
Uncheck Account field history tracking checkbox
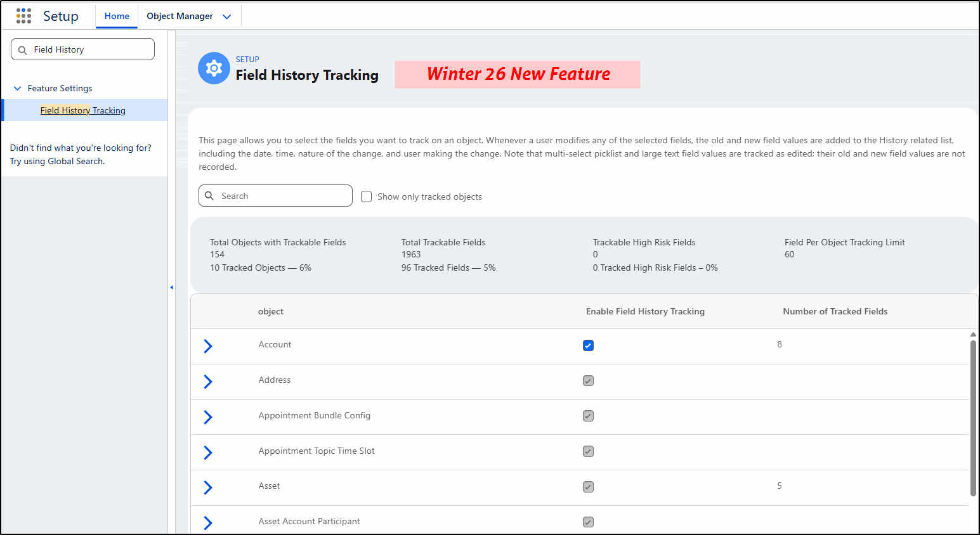[x=588, y=345]
